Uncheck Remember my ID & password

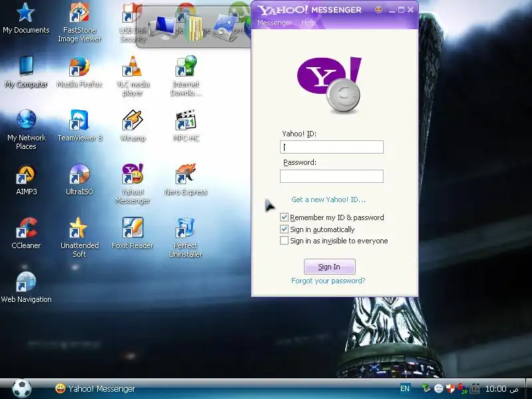[x=284, y=217]
